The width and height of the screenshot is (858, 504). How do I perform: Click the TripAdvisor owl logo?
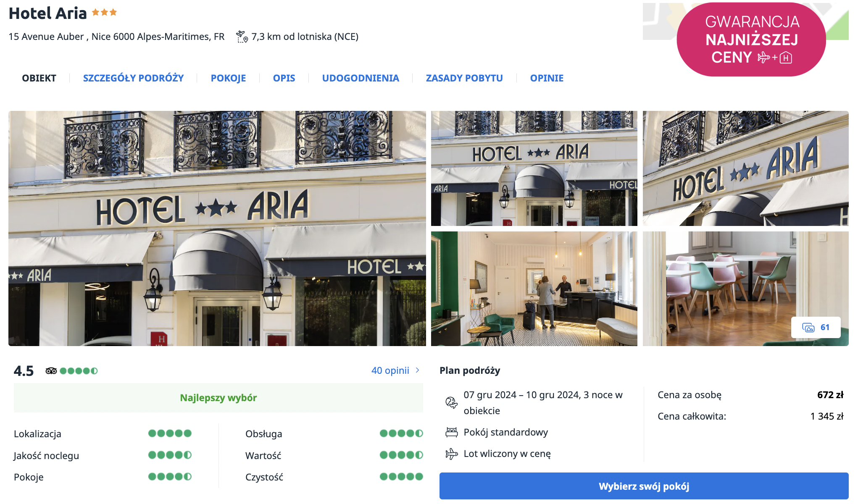pyautogui.click(x=51, y=371)
